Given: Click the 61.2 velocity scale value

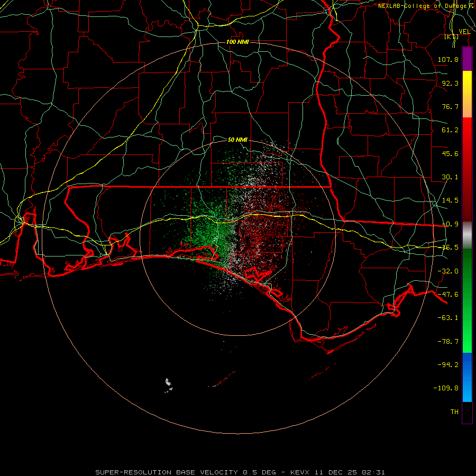Looking at the screenshot, I should (x=450, y=130).
